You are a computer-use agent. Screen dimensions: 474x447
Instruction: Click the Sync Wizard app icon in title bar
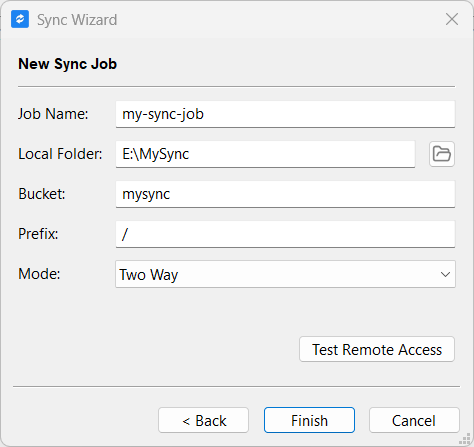pos(20,19)
